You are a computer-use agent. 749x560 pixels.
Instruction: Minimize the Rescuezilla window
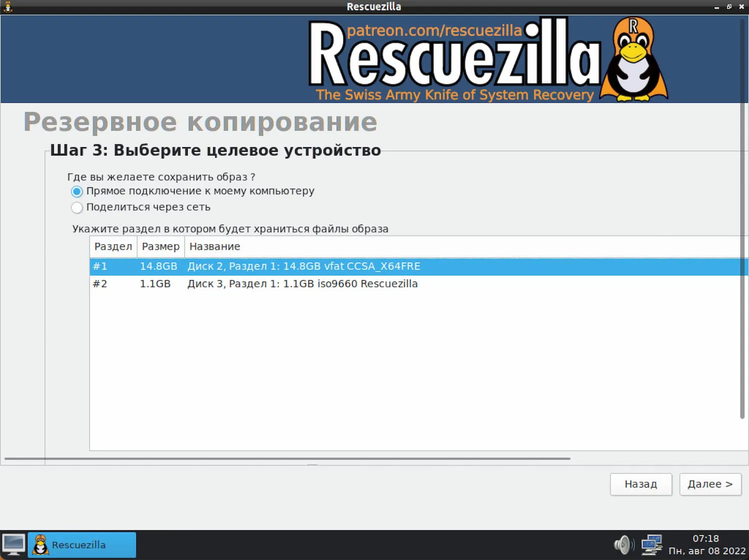(x=717, y=7)
